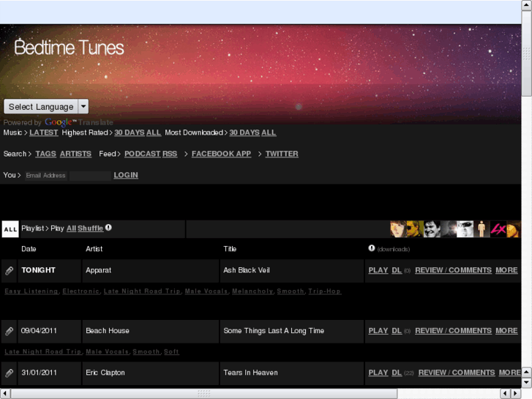Click the horizontal scrollbar left arrow
532x399 pixels.
coord(5,394)
